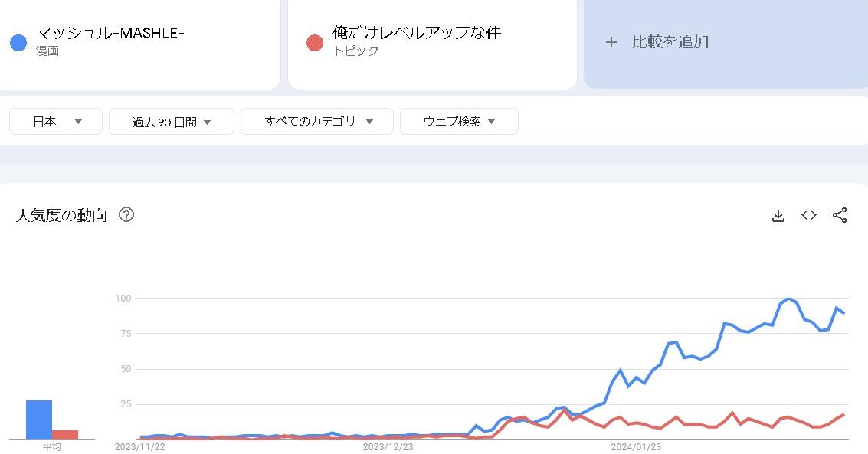Open the embed code icon

[809, 215]
